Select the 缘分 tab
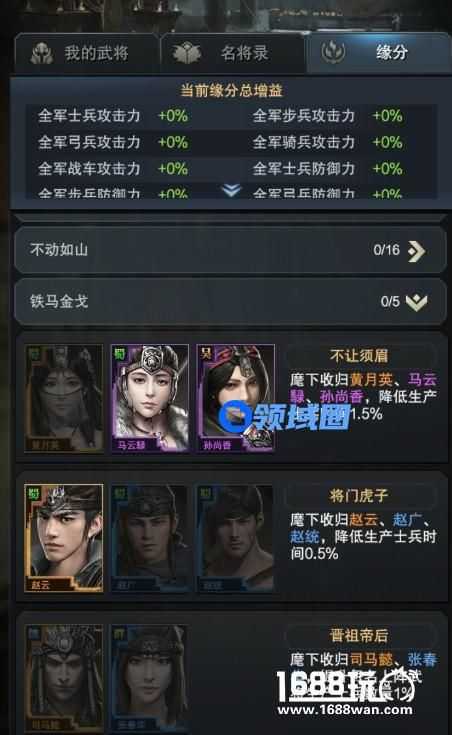Screen dimensions: 452x735 [x=378, y=53]
